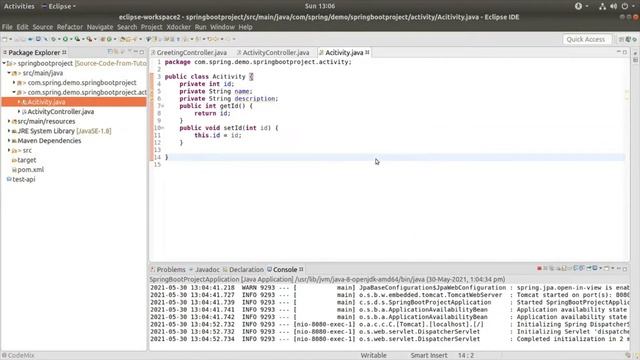Click the New file toolbar icon
Screen dimensions: 640x360
(4, 39)
